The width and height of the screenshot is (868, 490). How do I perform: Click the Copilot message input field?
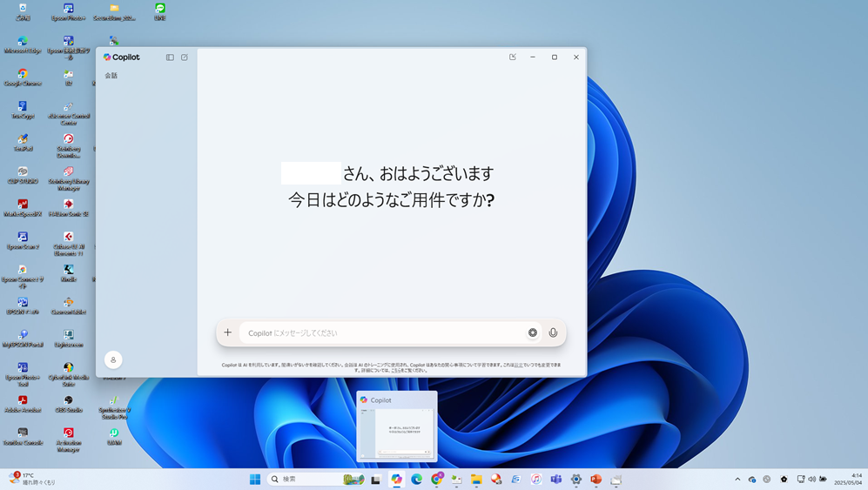383,332
